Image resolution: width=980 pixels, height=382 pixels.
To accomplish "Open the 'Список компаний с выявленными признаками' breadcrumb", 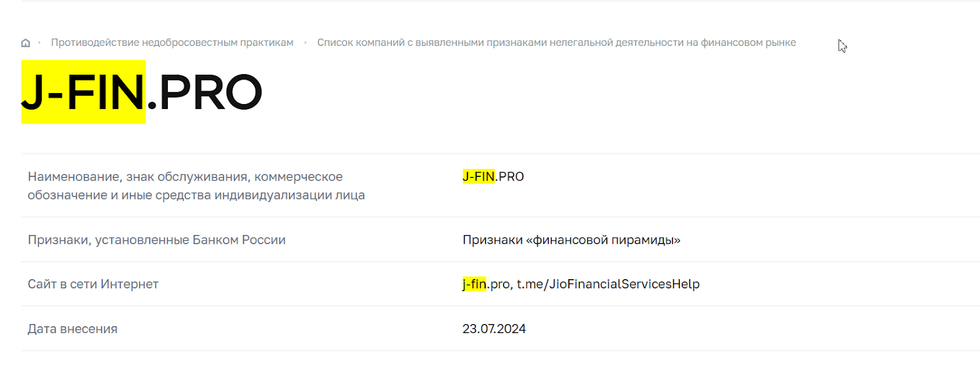I will (556, 43).
